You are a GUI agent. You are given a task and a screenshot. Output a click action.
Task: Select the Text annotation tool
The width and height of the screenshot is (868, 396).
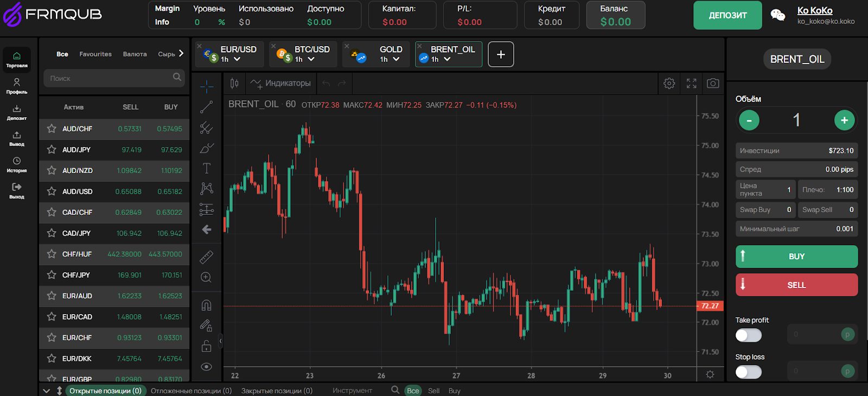pos(207,168)
